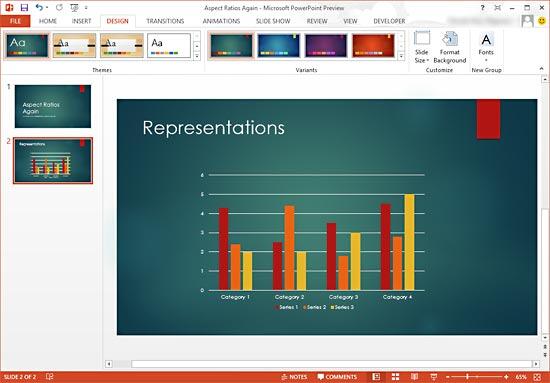
Task: Toggle the Notes pane in status bar
Action: [x=294, y=377]
